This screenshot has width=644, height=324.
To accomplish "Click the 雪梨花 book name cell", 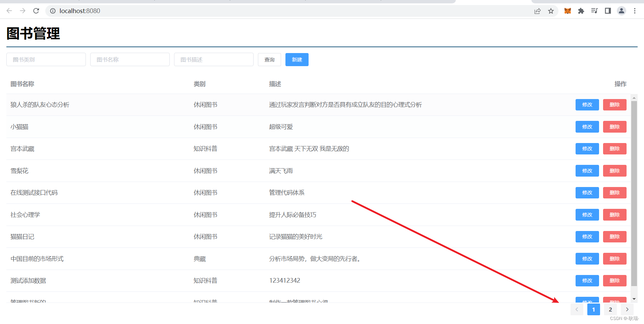I will (x=19, y=171).
